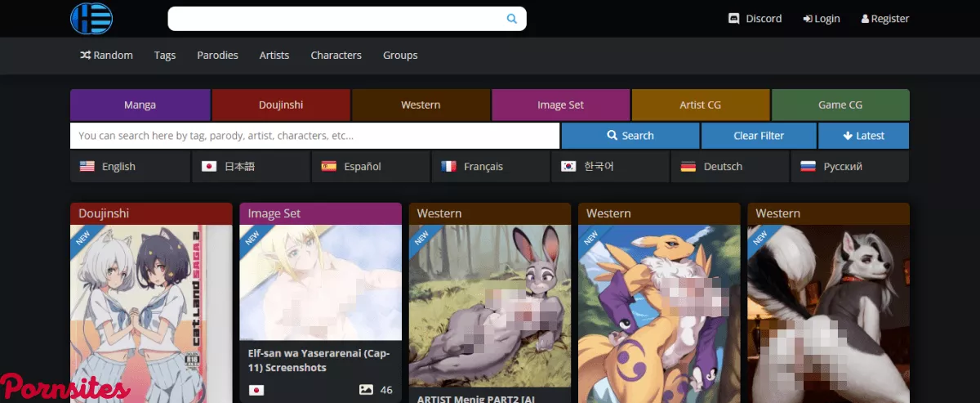Open the Tags menu item
Viewport: 980px width, 403px height.
[165, 56]
